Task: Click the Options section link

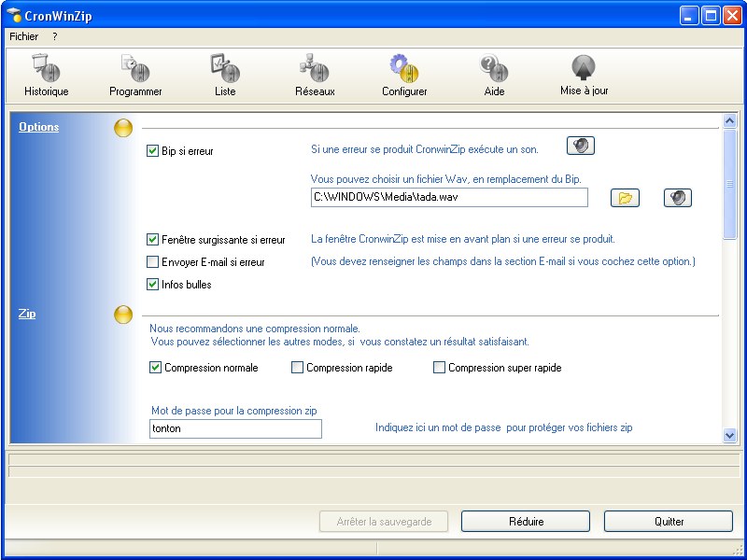Action: click(x=38, y=127)
